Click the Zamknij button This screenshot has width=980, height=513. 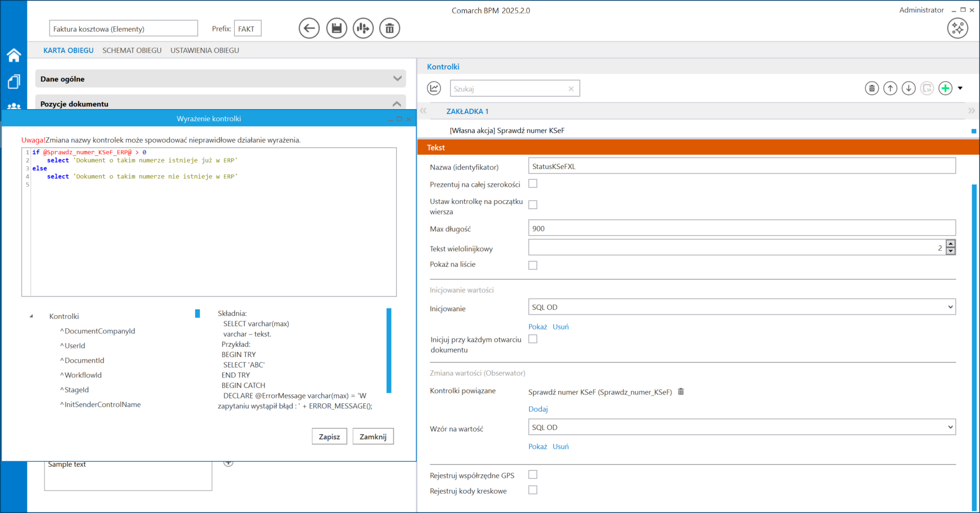[373, 436]
